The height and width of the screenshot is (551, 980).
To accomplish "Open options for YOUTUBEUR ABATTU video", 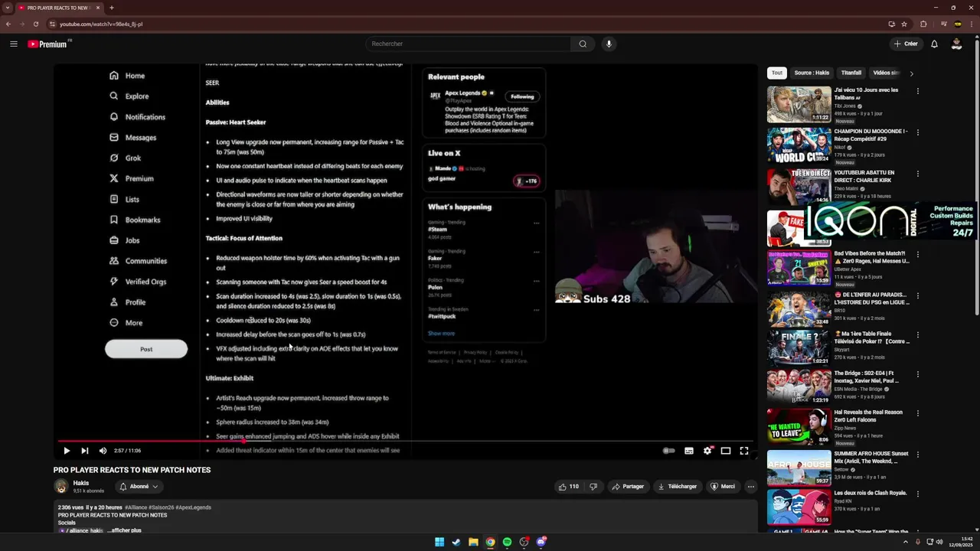I will (x=918, y=174).
